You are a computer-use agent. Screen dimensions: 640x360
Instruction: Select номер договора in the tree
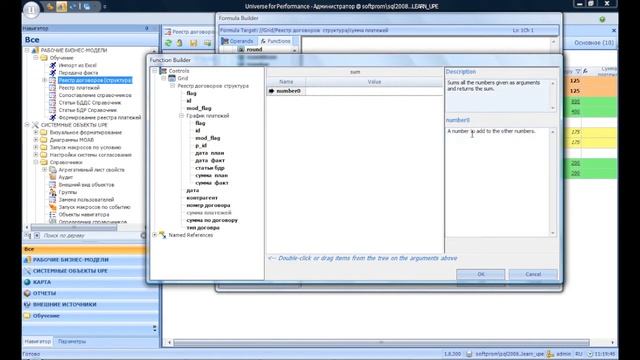coord(208,205)
